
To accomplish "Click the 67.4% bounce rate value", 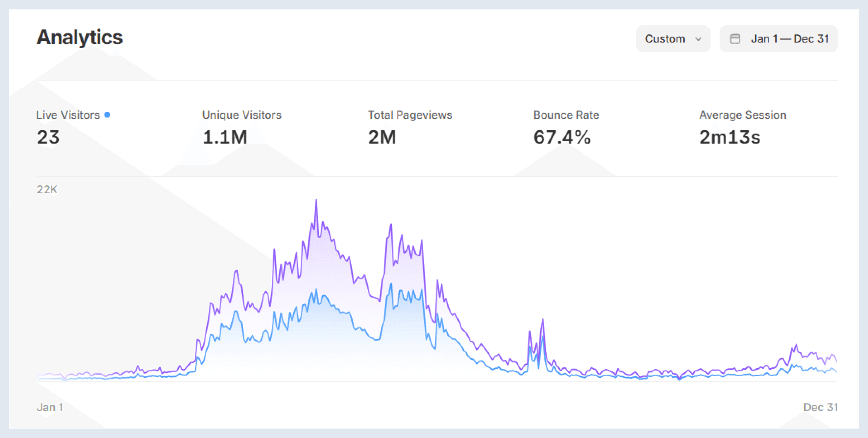I will pos(562,137).
